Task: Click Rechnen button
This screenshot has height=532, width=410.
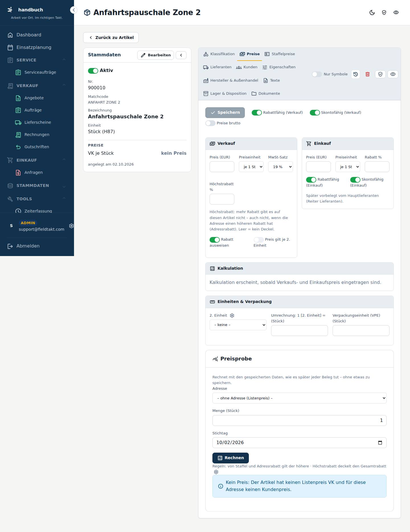Action: 231,458
